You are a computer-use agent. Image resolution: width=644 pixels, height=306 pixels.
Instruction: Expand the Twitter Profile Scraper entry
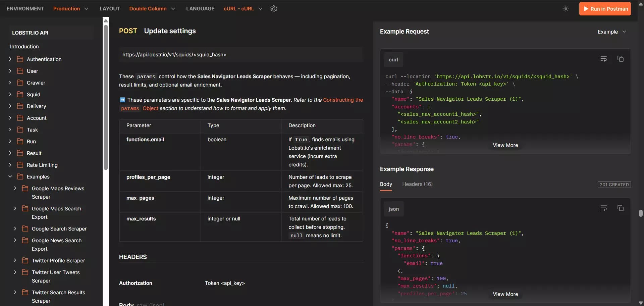15,260
